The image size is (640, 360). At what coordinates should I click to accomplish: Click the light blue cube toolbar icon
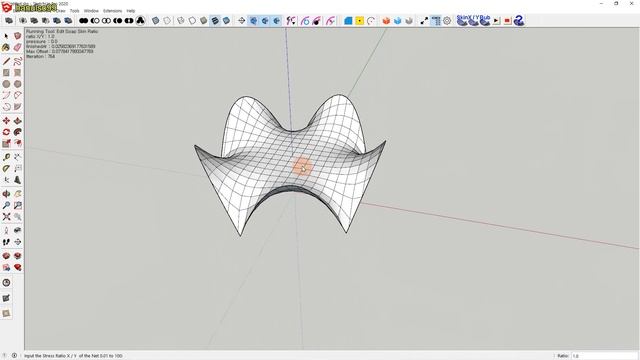click(x=398, y=20)
